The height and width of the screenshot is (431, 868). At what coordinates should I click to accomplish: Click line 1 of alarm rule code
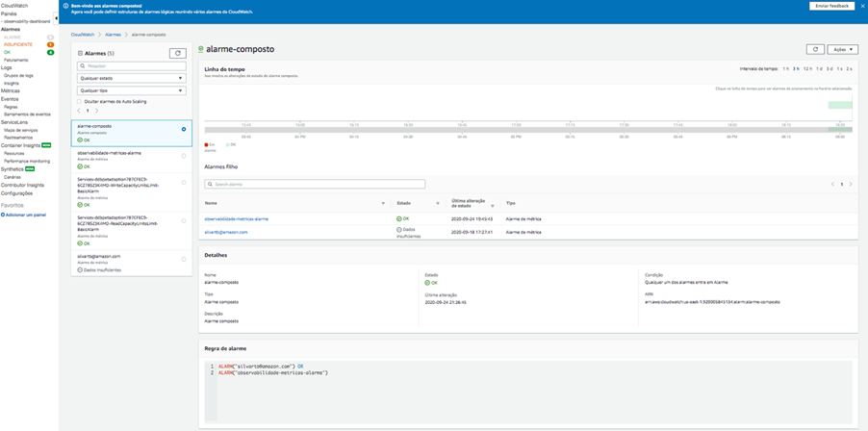click(260, 367)
